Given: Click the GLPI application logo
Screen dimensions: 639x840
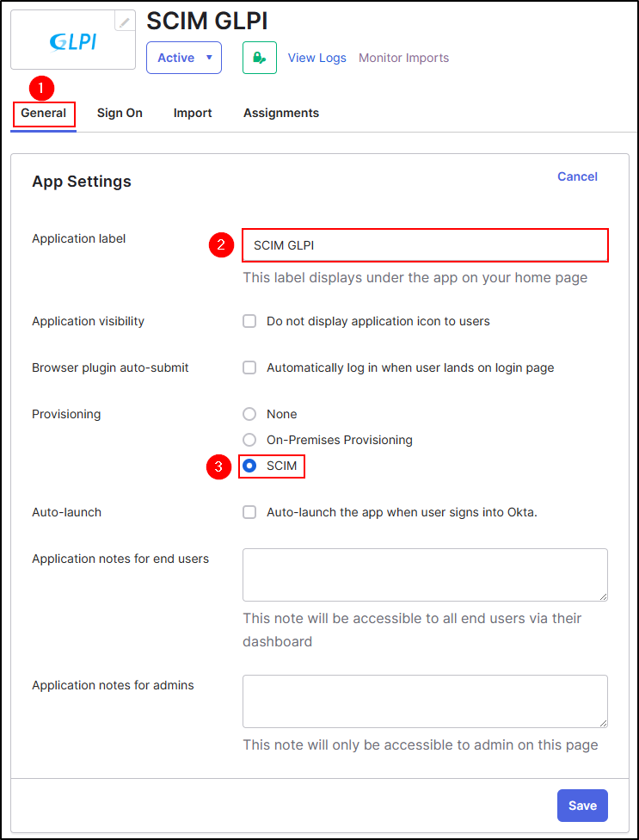Looking at the screenshot, I should (x=72, y=41).
